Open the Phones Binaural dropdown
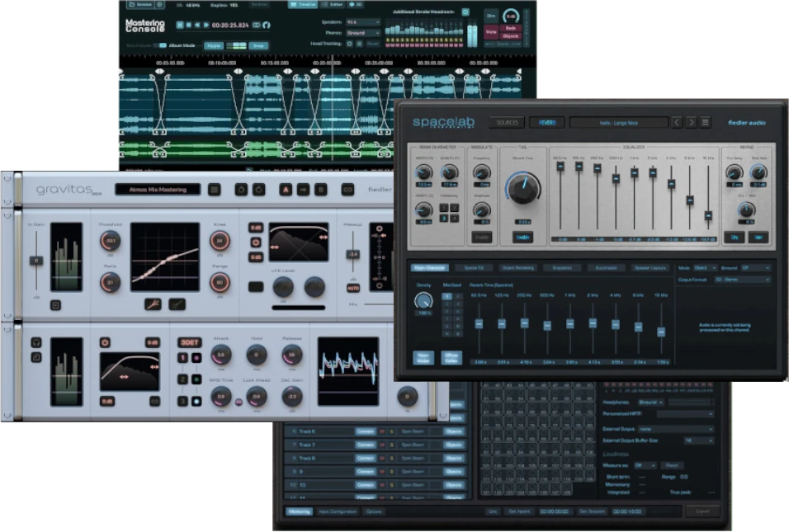This screenshot has height=532, width=789. click(x=361, y=33)
